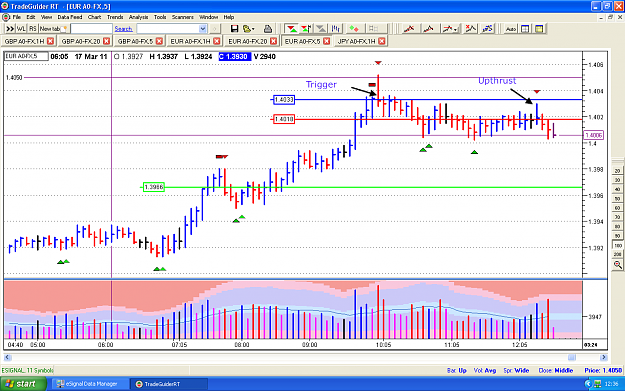Open the File menu
Image resolution: width=625 pixels, height=391 pixels.
coord(16,17)
